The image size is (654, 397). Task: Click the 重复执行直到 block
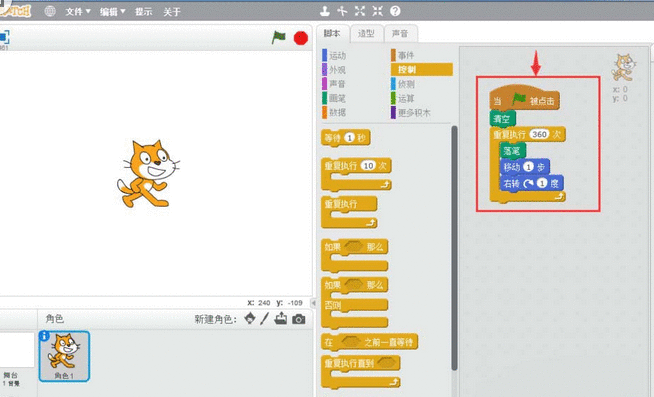pos(360,372)
